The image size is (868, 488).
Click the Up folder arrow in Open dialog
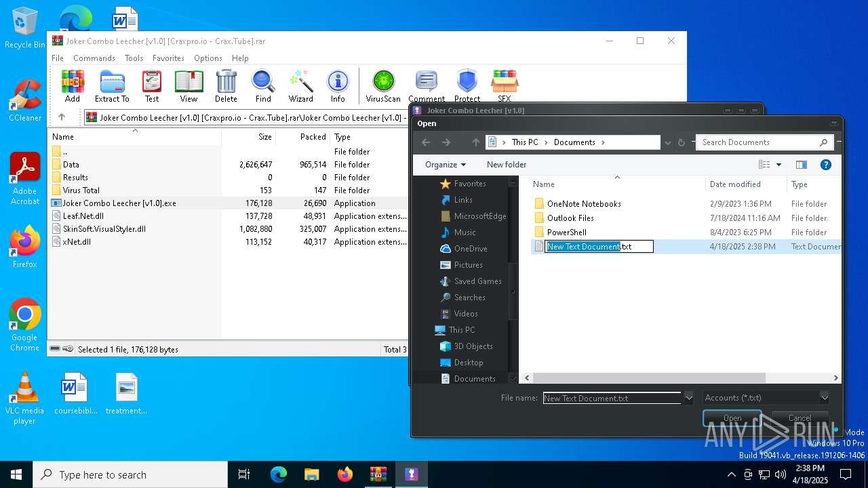tap(475, 142)
